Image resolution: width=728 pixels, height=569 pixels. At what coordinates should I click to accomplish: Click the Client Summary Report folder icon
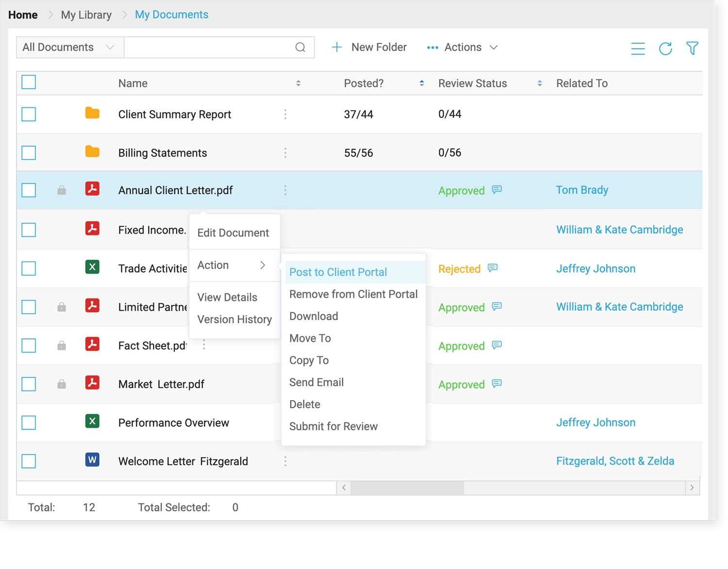tap(92, 113)
